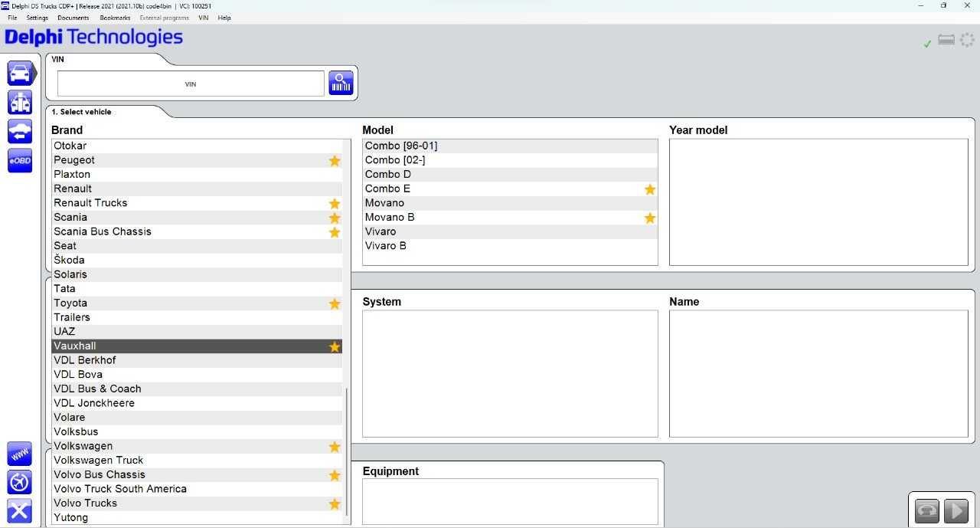Open the vehicle selection icon in sidebar
Screen dimensions: 980x528
click(x=20, y=74)
